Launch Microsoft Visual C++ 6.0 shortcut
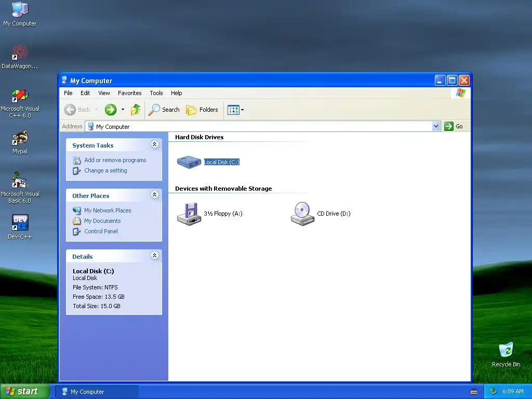 [20, 103]
